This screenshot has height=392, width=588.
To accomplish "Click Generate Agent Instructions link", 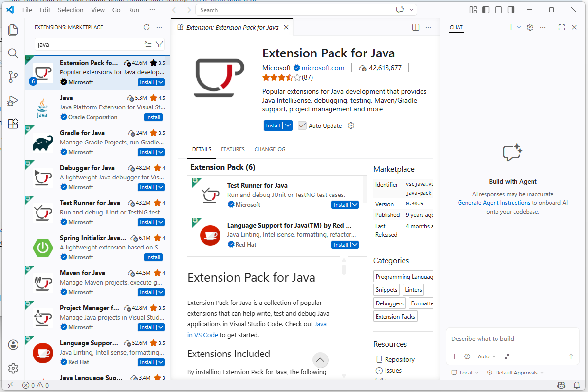I will [494, 203].
